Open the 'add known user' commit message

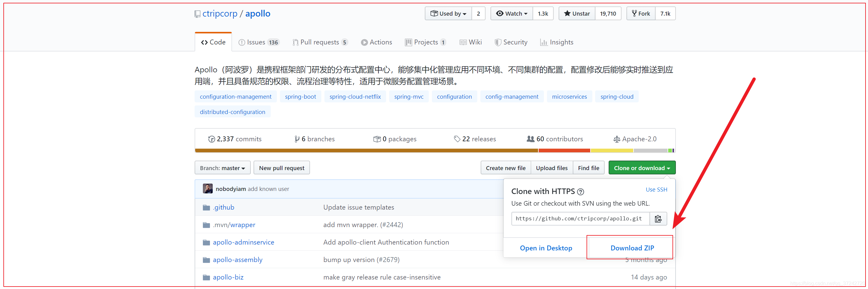pyautogui.click(x=269, y=189)
